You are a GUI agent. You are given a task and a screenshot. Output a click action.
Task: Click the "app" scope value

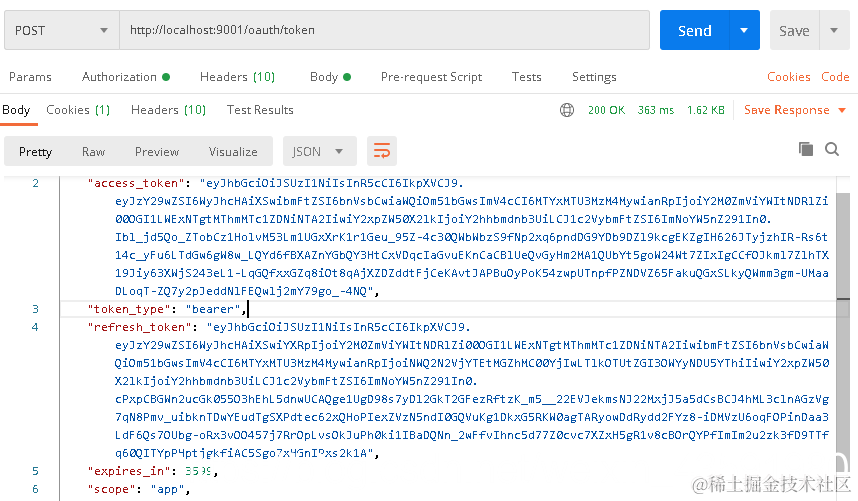(x=167, y=489)
